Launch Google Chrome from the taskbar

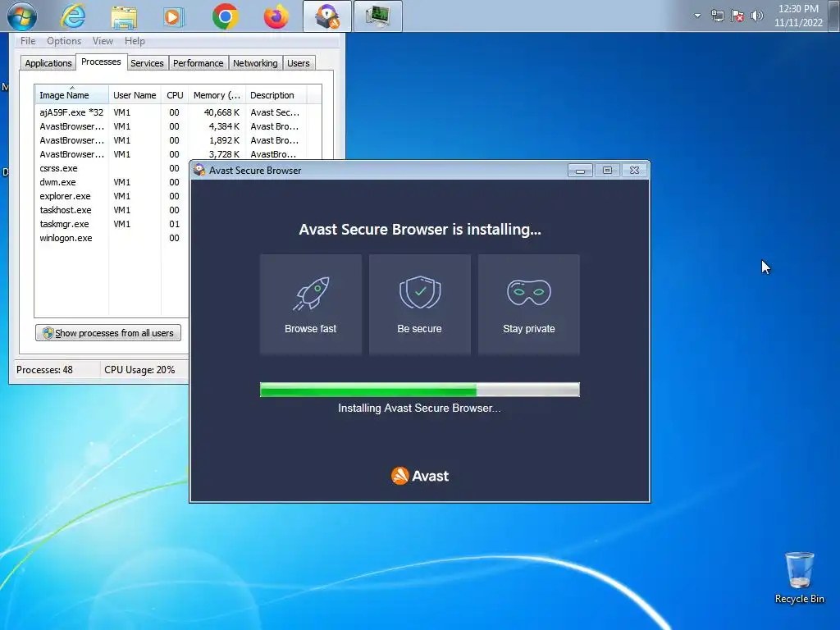point(225,16)
